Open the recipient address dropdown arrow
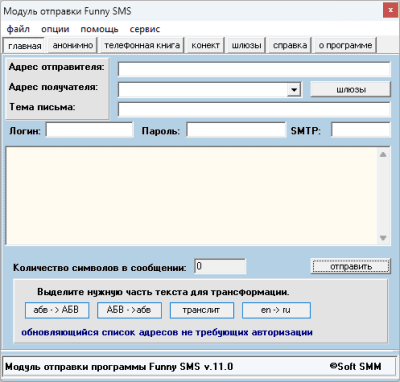 (x=294, y=90)
